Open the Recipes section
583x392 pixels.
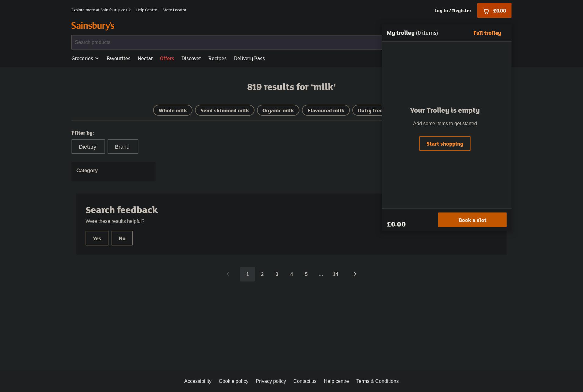pyautogui.click(x=217, y=58)
